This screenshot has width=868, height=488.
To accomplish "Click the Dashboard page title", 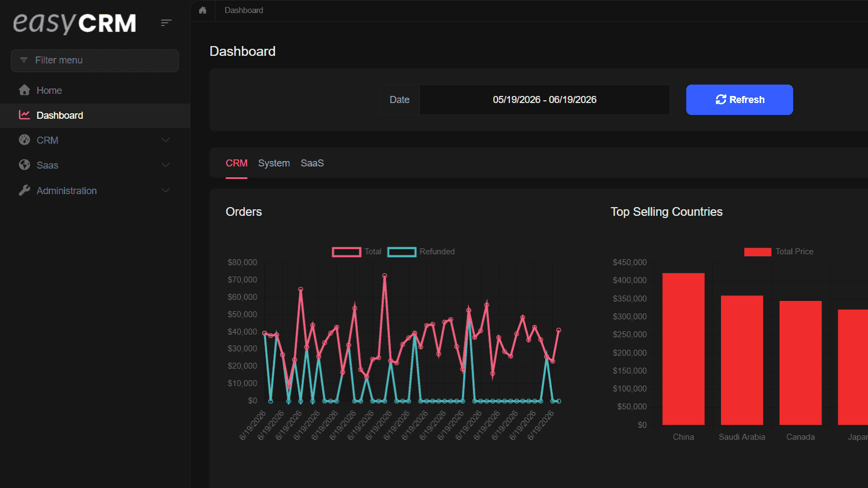I will coord(242,52).
